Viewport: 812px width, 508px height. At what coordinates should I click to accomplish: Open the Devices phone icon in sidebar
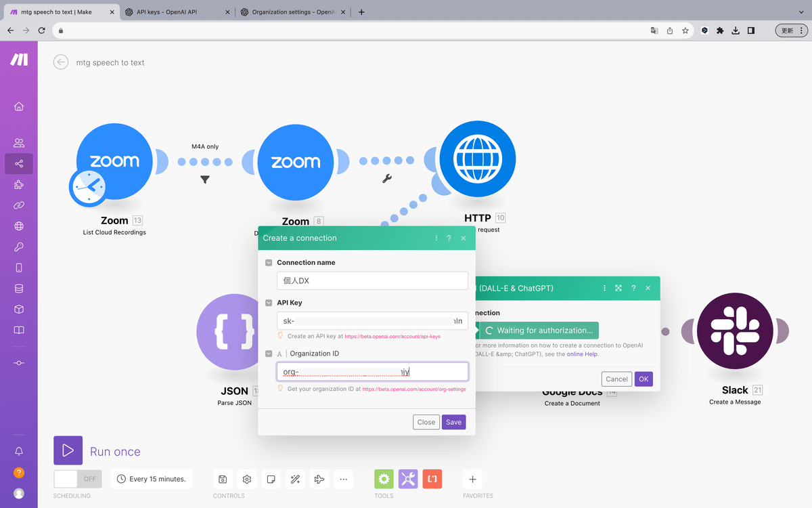click(x=19, y=268)
